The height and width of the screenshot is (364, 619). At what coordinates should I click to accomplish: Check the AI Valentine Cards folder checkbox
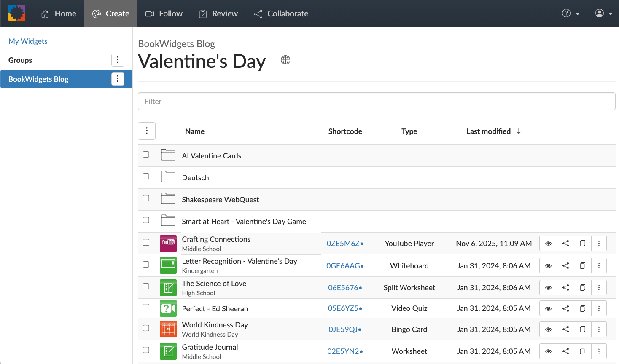pyautogui.click(x=146, y=154)
